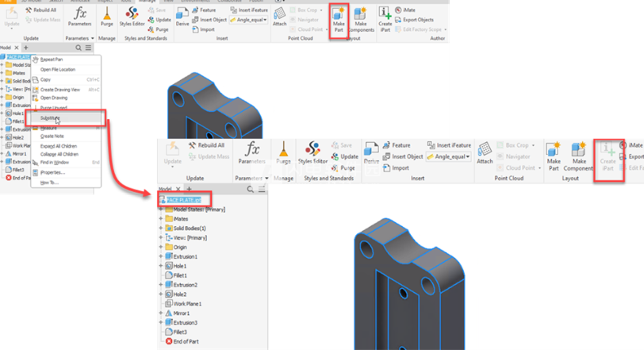
Task: Click Import in lower ribbon Insert panel
Action: [396, 167]
